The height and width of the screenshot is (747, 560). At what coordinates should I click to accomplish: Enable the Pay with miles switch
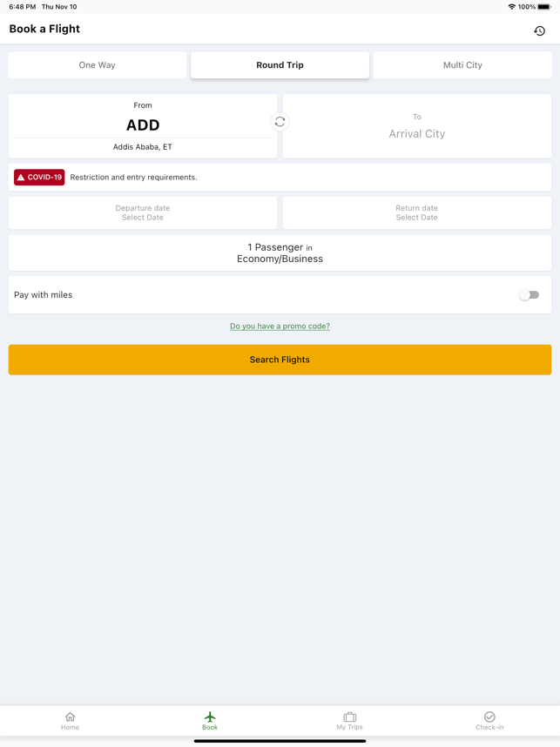point(529,295)
